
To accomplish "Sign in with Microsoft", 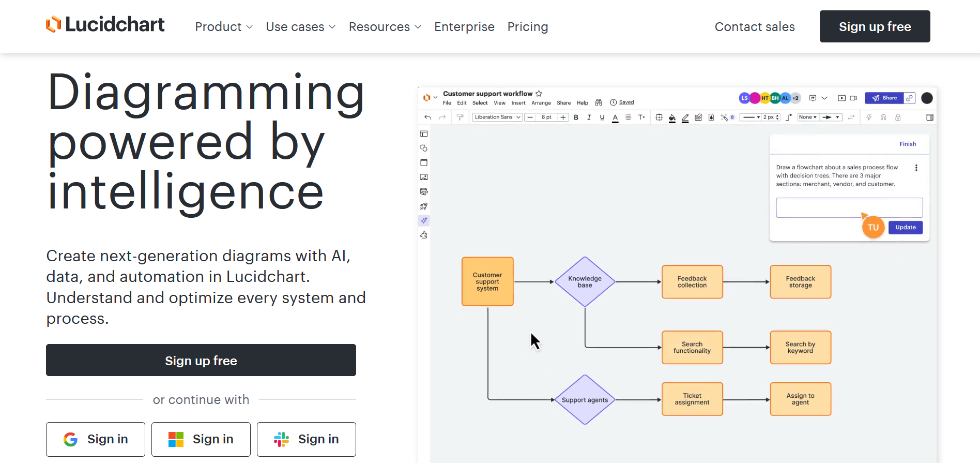I will coord(201,439).
